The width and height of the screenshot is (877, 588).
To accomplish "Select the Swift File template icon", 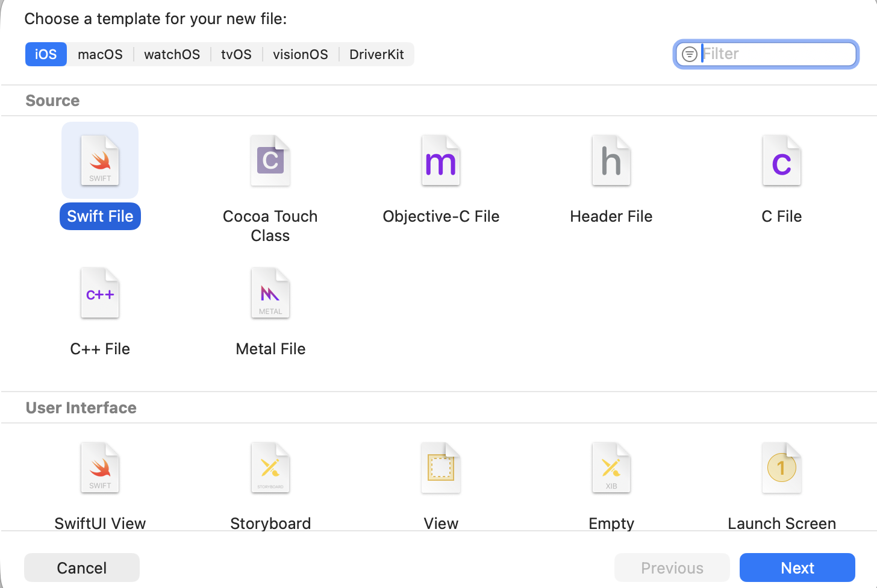I will click(x=100, y=160).
